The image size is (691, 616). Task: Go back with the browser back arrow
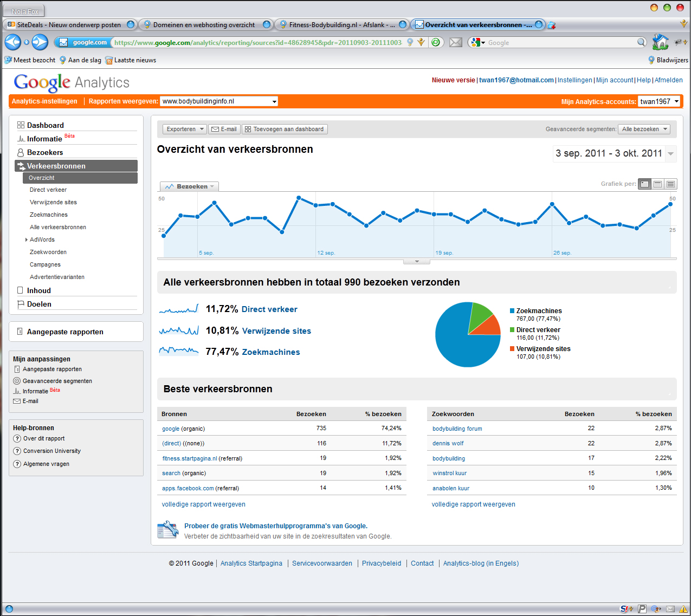(12, 42)
